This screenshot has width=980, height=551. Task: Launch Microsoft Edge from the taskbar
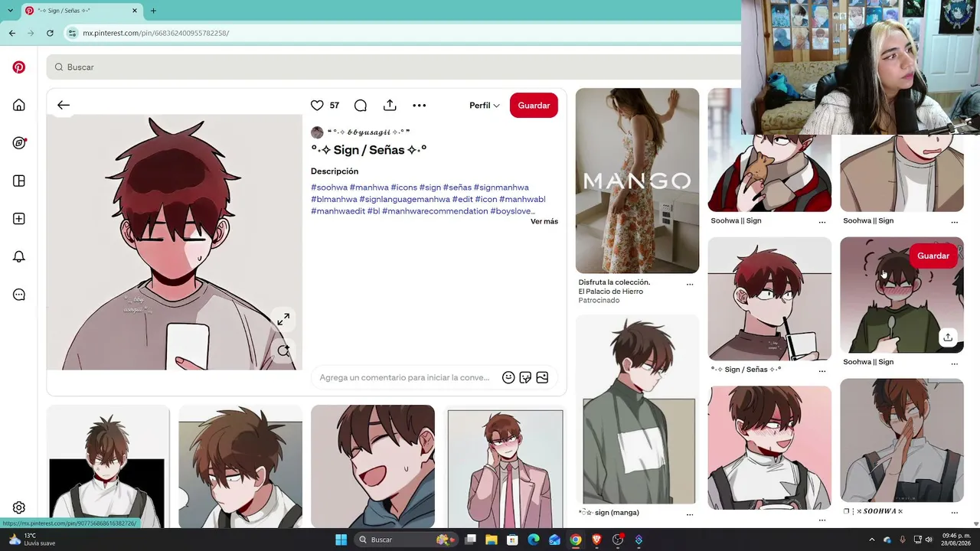tap(534, 540)
